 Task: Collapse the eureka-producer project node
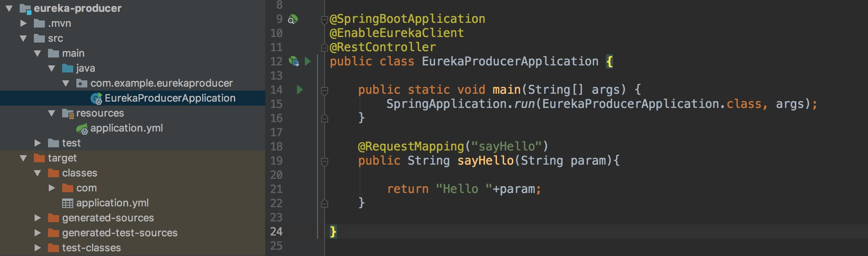9,8
